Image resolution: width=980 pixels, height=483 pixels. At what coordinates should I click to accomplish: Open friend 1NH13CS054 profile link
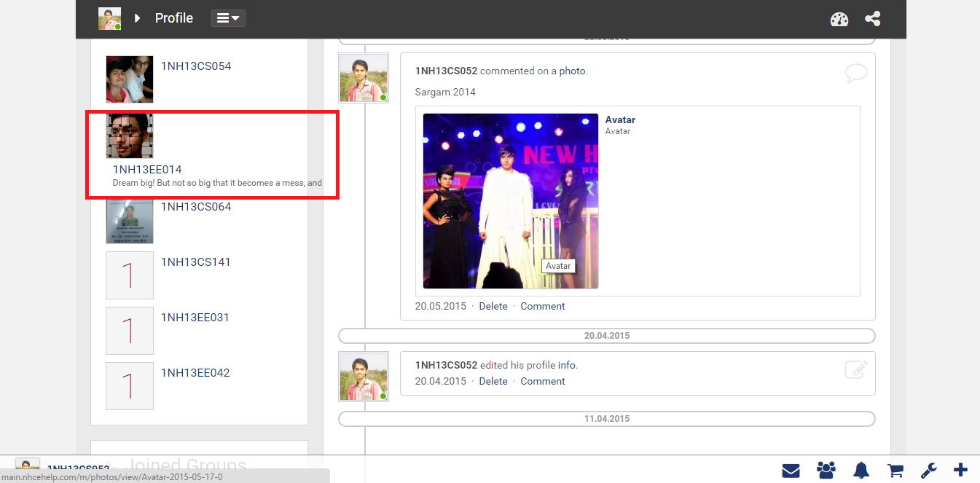point(196,66)
